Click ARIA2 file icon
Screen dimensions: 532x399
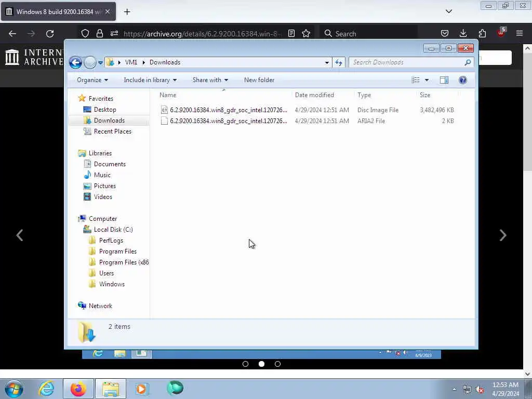[164, 121]
